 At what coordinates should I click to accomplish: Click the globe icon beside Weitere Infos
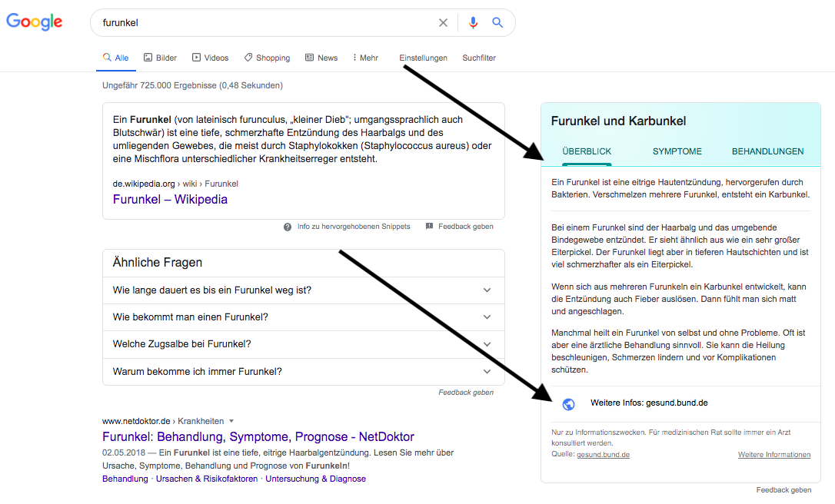click(x=569, y=404)
